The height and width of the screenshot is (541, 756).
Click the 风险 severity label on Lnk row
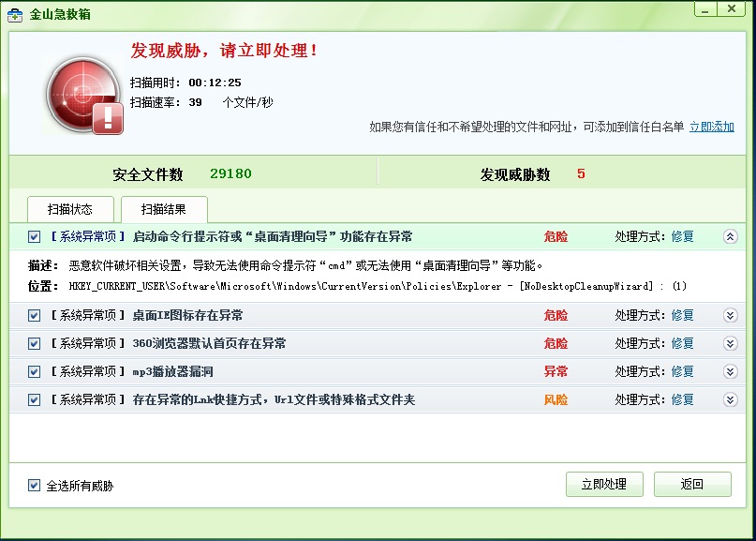point(556,399)
